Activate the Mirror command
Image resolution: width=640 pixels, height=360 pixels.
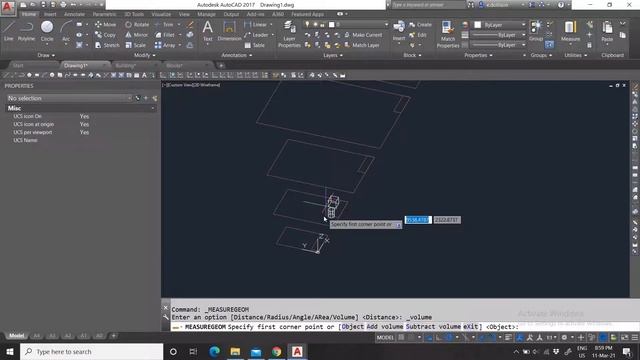(136, 35)
